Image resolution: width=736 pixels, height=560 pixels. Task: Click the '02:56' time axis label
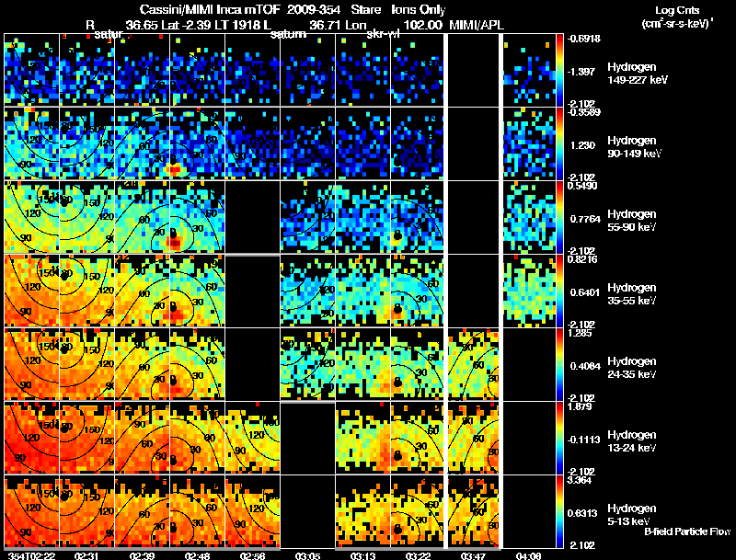point(252,555)
